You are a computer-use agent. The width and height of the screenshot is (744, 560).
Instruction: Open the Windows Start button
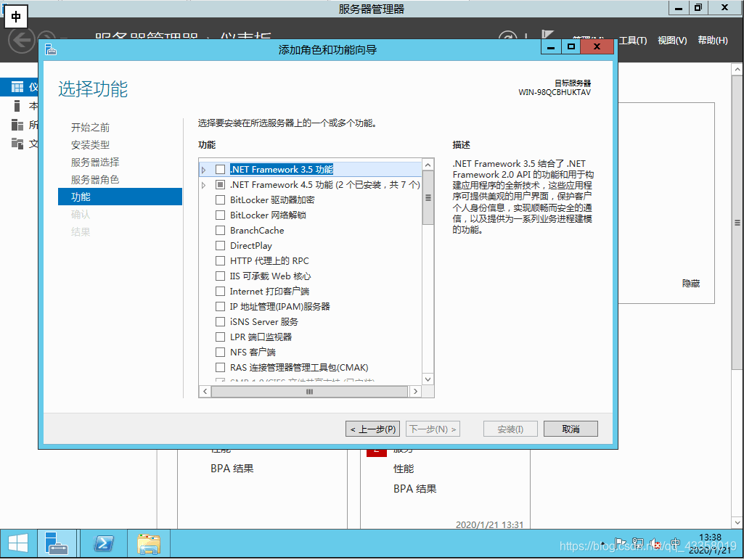[x=18, y=543]
